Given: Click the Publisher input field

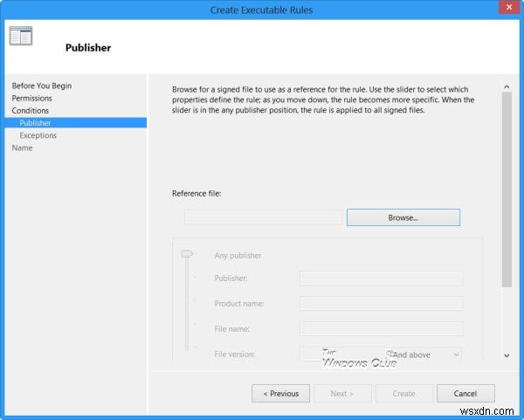Looking at the screenshot, I should pyautogui.click(x=381, y=278).
